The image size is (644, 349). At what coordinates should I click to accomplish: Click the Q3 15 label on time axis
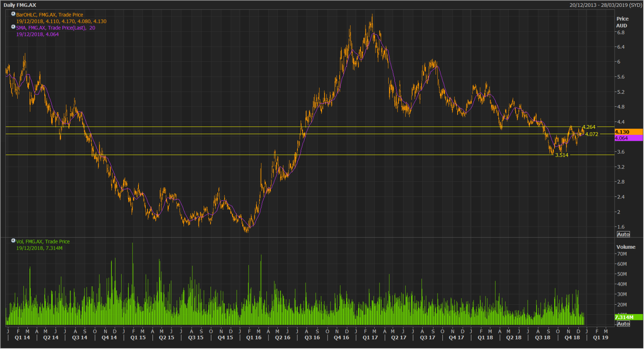click(x=196, y=338)
